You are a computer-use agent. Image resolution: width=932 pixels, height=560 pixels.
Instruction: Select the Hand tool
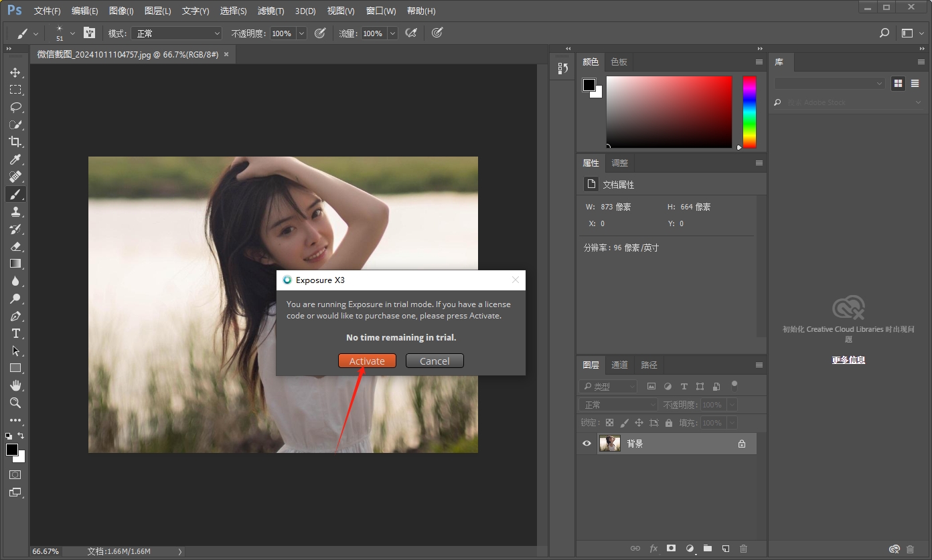point(15,385)
